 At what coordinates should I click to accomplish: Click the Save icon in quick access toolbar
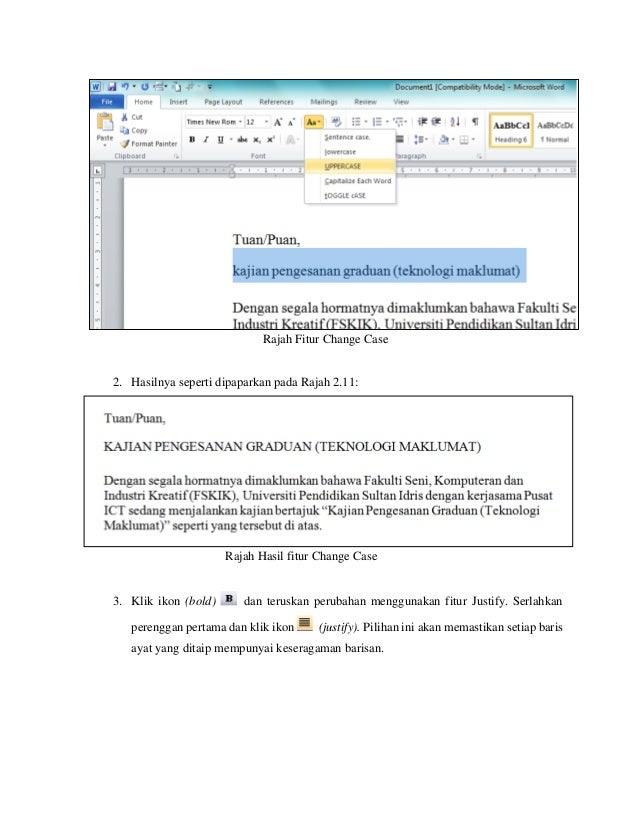[112, 87]
